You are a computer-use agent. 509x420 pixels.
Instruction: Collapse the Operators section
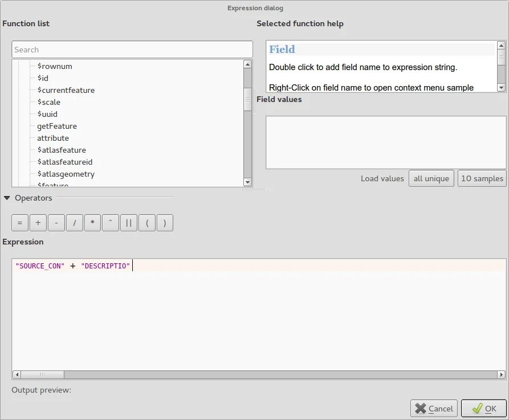(x=7, y=198)
